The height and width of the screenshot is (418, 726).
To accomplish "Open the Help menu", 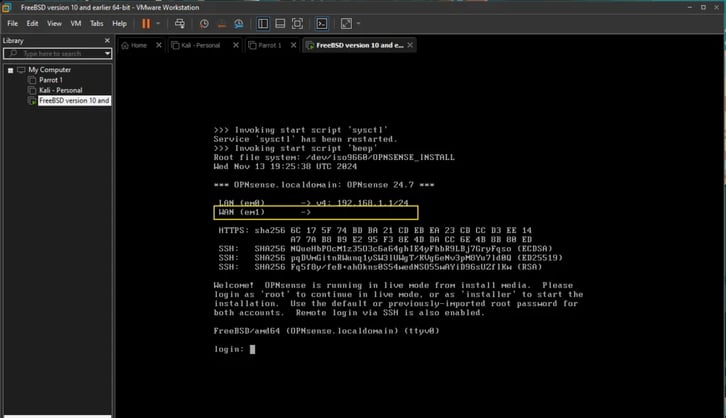I will 119,24.
